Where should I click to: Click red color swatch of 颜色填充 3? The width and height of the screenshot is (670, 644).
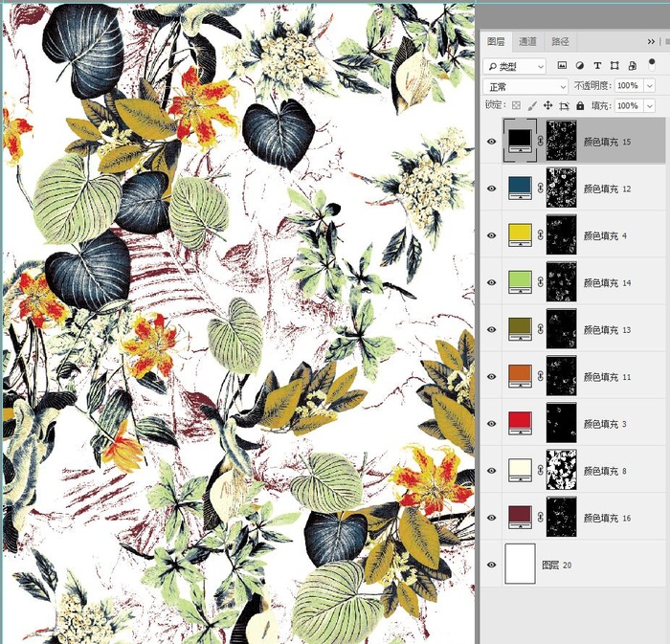point(520,423)
